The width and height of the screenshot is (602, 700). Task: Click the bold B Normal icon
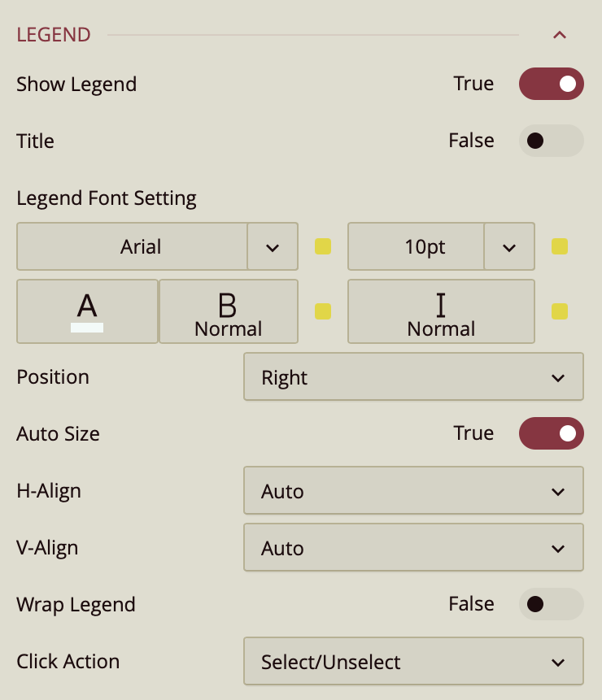point(228,311)
